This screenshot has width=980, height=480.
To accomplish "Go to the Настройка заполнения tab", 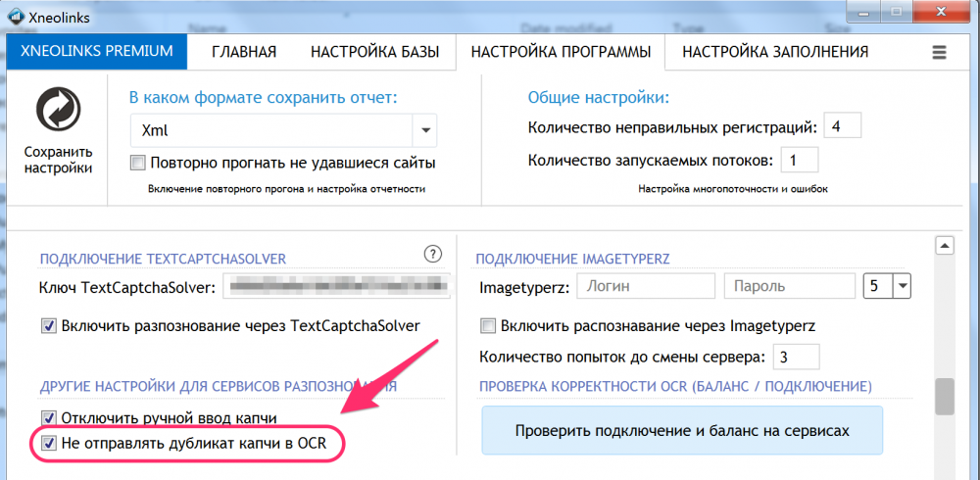I will pyautogui.click(x=775, y=52).
